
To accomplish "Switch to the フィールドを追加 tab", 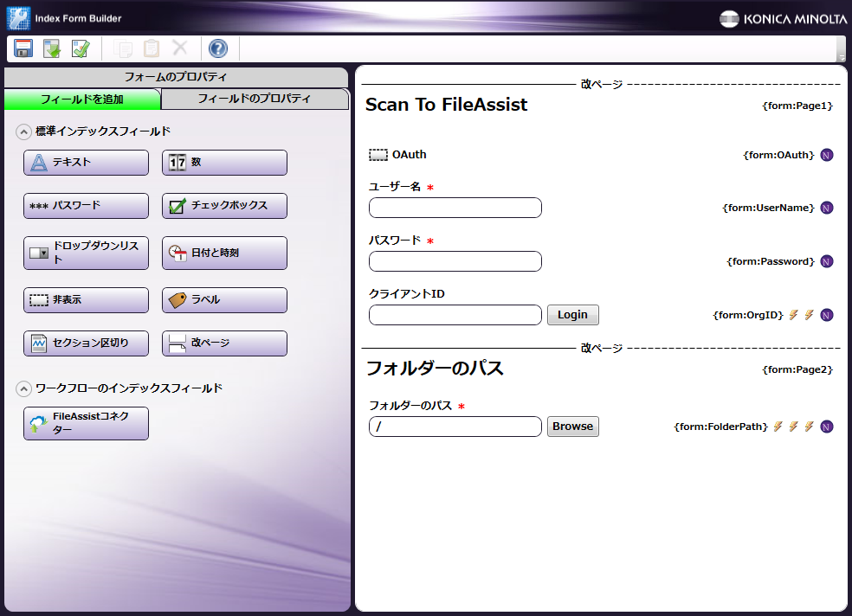I will (82, 99).
